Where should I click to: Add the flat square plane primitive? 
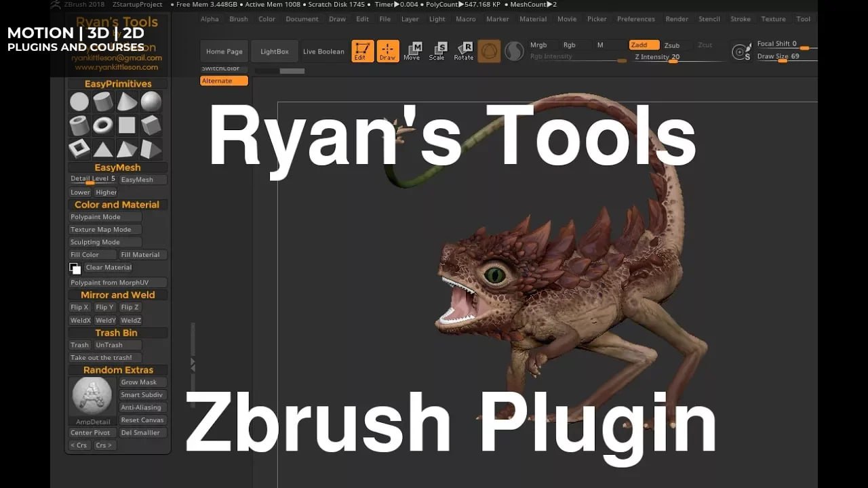127,125
